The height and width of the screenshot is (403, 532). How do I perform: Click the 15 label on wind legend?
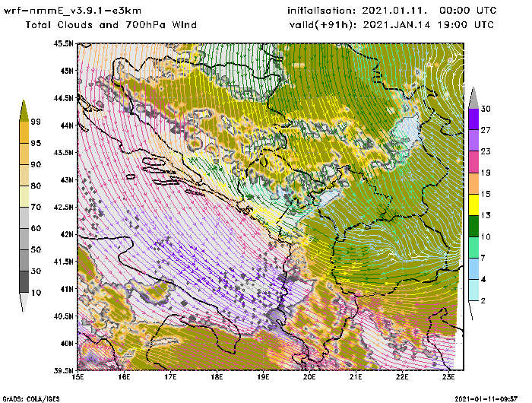[x=486, y=194]
